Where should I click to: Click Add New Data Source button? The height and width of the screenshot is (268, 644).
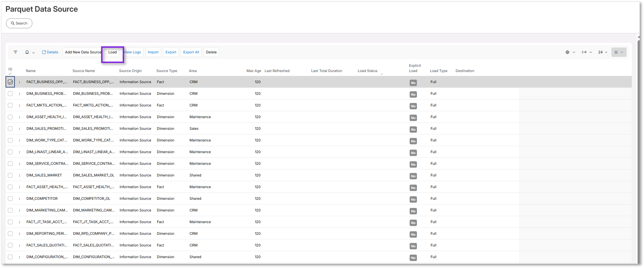pyautogui.click(x=83, y=52)
